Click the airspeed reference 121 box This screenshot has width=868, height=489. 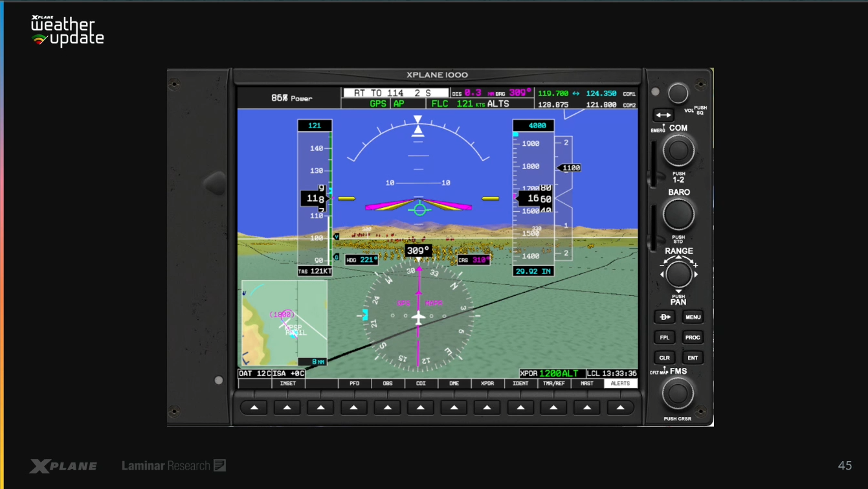(315, 126)
